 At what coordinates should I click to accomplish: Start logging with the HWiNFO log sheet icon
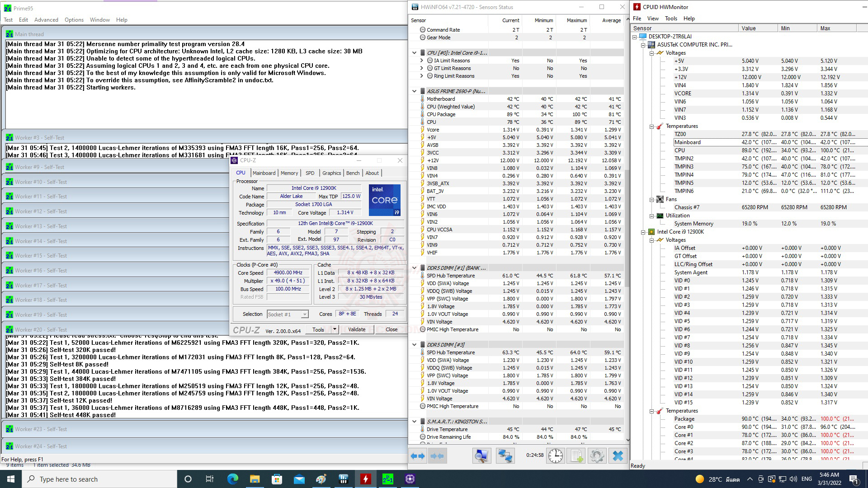(576, 456)
